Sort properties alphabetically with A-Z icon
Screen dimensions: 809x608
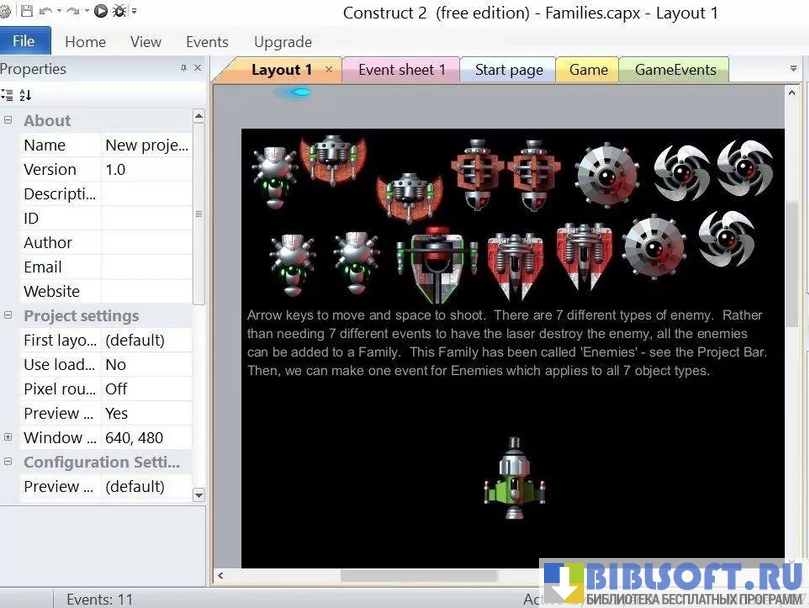click(x=26, y=95)
